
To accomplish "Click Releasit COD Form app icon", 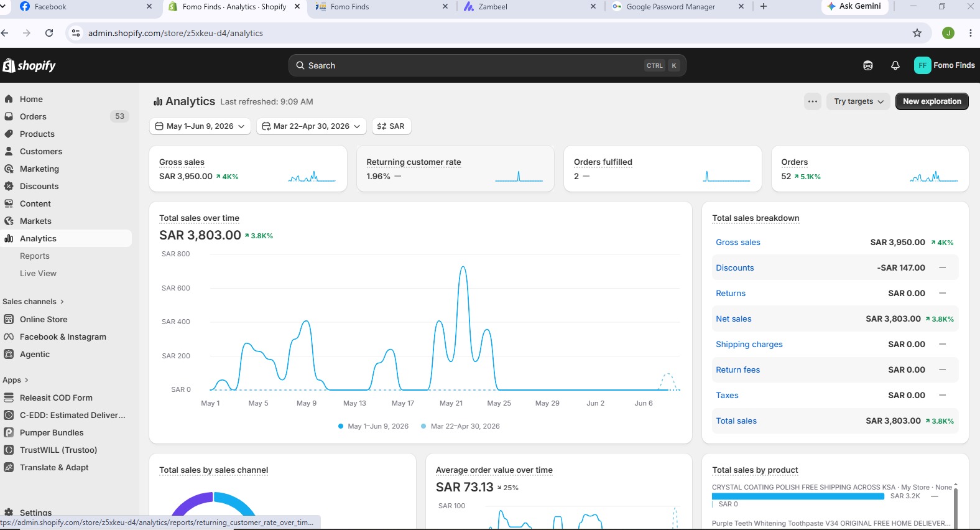I will 9,397.
